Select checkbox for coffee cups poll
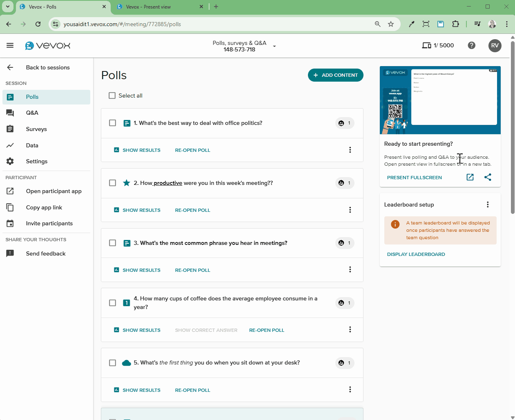Image resolution: width=515 pixels, height=420 pixels. [113, 303]
